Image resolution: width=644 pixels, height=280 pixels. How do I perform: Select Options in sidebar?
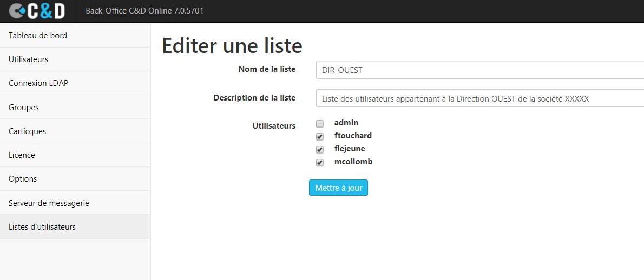click(75, 179)
